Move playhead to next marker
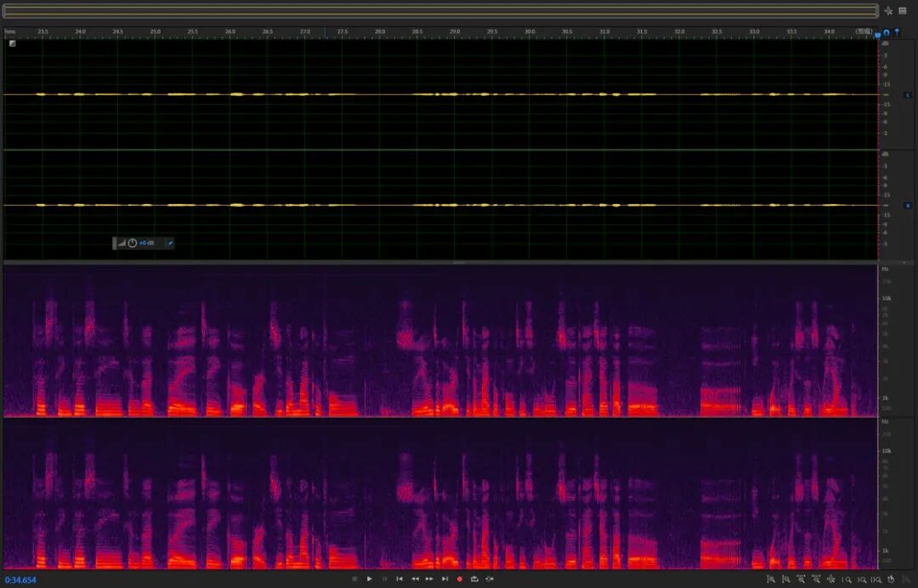The image size is (918, 588). point(445,579)
